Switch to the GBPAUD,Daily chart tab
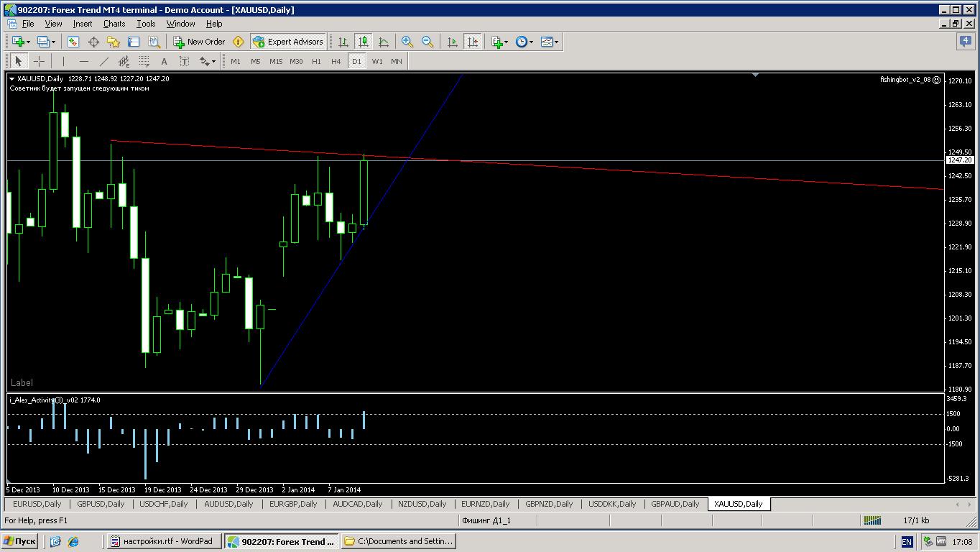This screenshot has height=552, width=980. (x=675, y=504)
